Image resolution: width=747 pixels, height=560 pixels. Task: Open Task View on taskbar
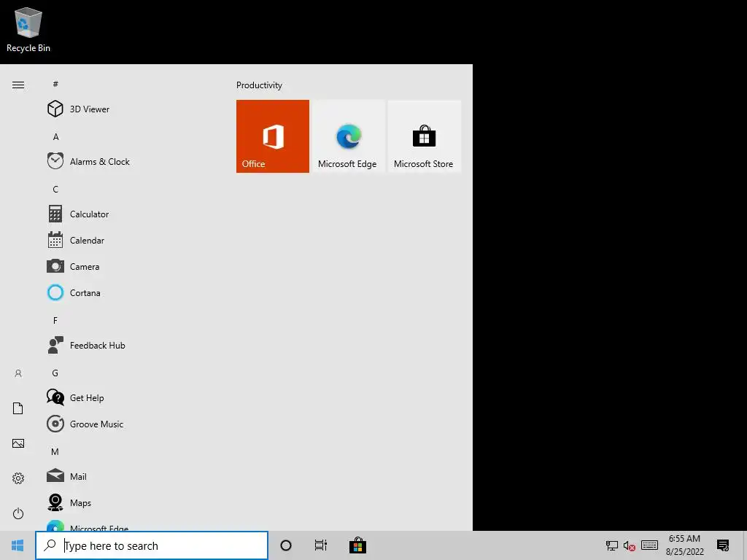click(321, 545)
